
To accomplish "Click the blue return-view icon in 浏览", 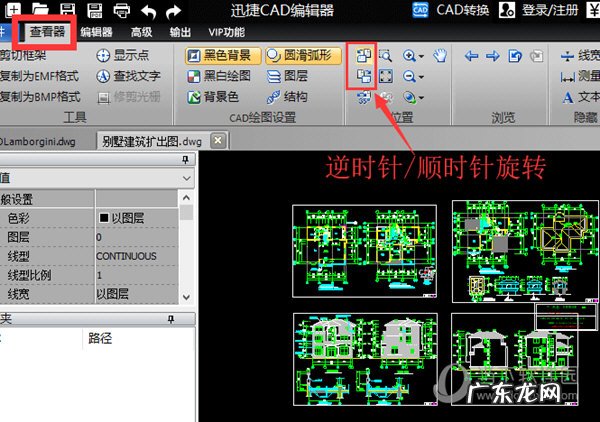I will [515, 56].
